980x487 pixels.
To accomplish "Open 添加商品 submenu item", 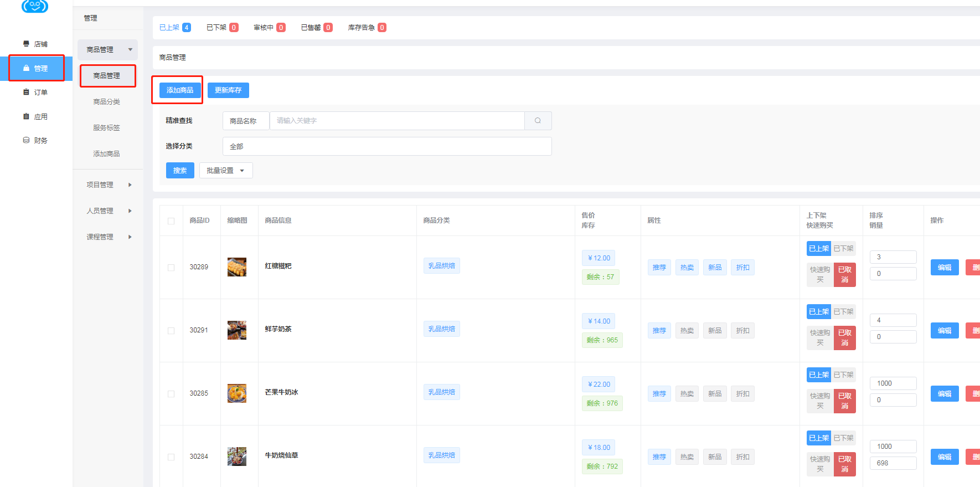I will point(106,154).
